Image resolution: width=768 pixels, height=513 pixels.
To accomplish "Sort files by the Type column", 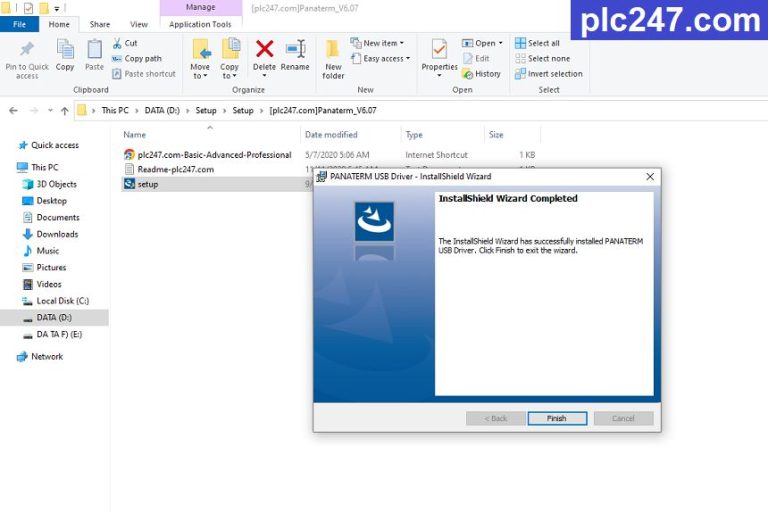I will (x=414, y=134).
